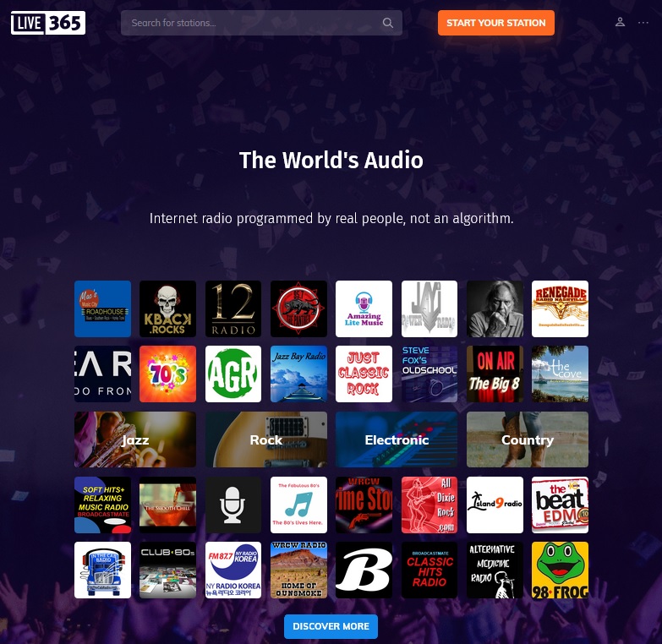
Task: Open the microphone icon station tile
Action: [x=233, y=505]
